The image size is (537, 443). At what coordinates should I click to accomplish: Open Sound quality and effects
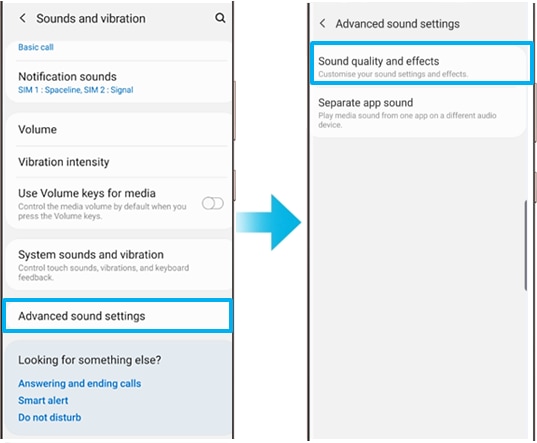tap(422, 63)
